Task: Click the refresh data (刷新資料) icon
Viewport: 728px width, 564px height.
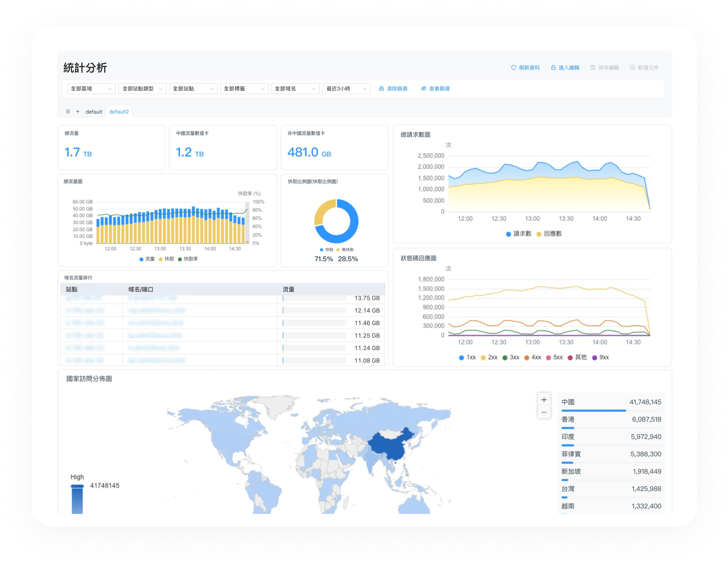Action: (x=513, y=68)
